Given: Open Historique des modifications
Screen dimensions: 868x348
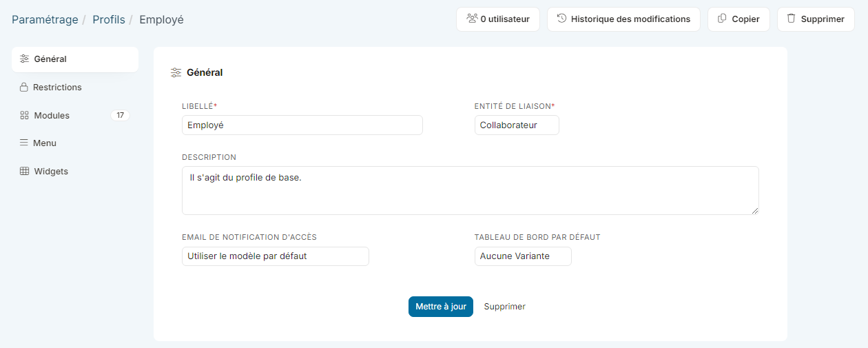Looking at the screenshot, I should pyautogui.click(x=623, y=19).
